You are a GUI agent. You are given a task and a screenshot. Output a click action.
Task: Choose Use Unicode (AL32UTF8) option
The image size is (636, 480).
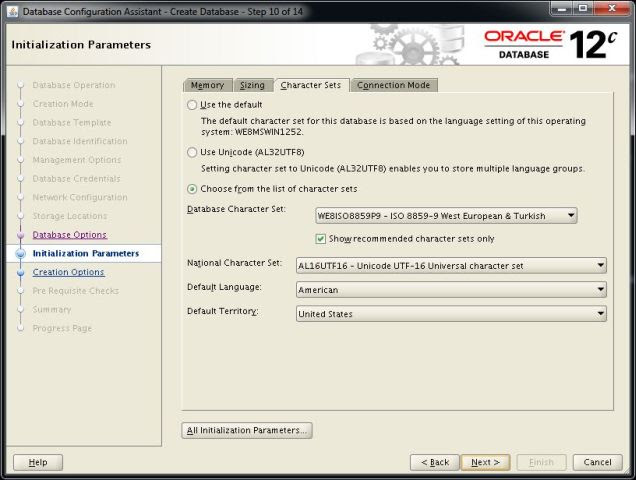(x=192, y=153)
